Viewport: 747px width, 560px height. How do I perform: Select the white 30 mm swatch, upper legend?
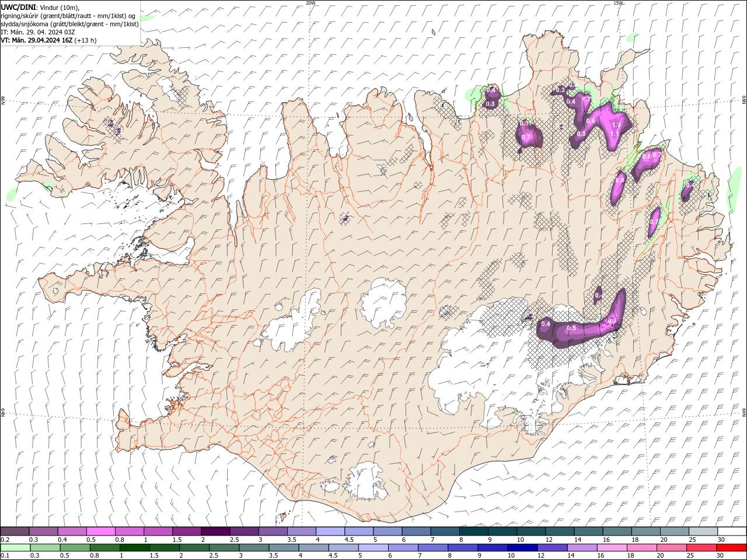point(731,531)
